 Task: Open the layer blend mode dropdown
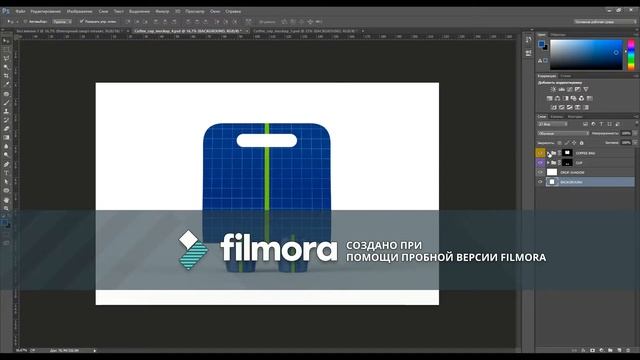click(x=563, y=133)
